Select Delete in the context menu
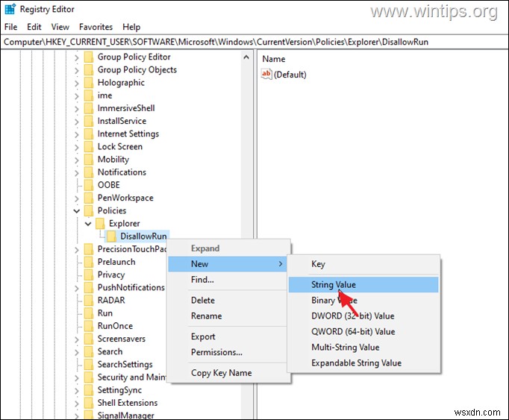Image resolution: width=509 pixels, height=420 pixels. [227, 300]
